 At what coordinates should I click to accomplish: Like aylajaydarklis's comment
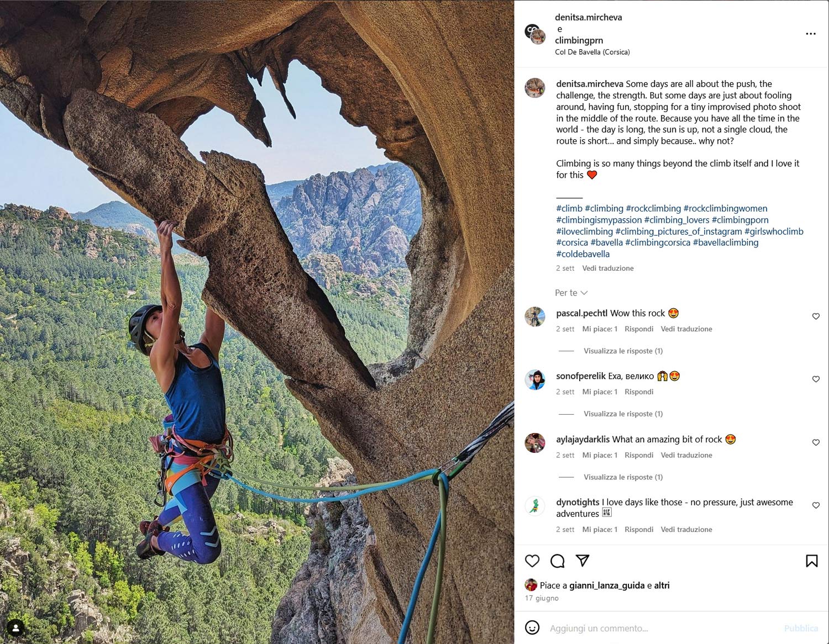pos(816,442)
